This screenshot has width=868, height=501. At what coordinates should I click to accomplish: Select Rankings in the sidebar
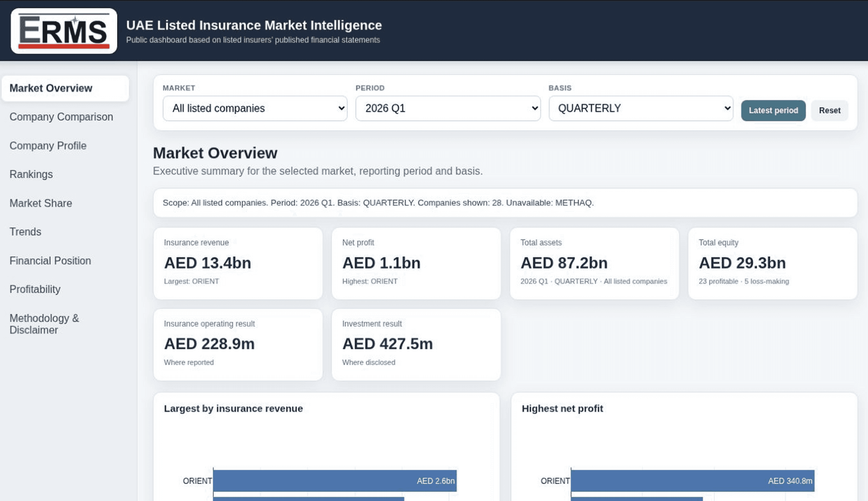(x=31, y=174)
